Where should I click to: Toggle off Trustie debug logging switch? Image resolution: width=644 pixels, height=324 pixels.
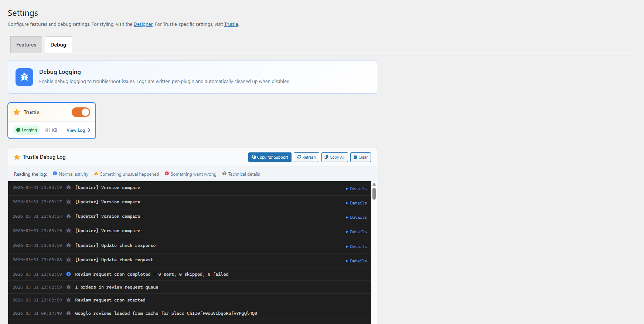[81, 112]
